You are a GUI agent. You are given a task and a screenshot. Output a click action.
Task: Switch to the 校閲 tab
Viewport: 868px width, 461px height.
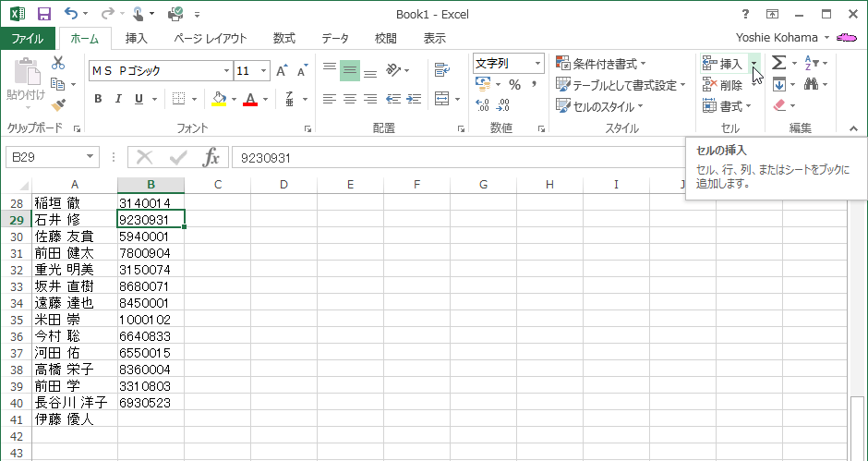click(x=385, y=38)
